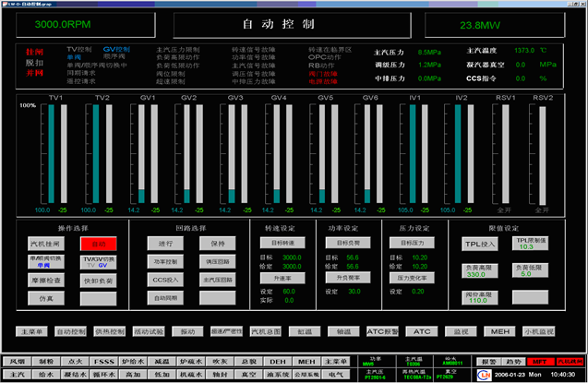The image size is (588, 383).
Task: Open 主汽 in the bottom toolbar
Action: click(x=18, y=375)
